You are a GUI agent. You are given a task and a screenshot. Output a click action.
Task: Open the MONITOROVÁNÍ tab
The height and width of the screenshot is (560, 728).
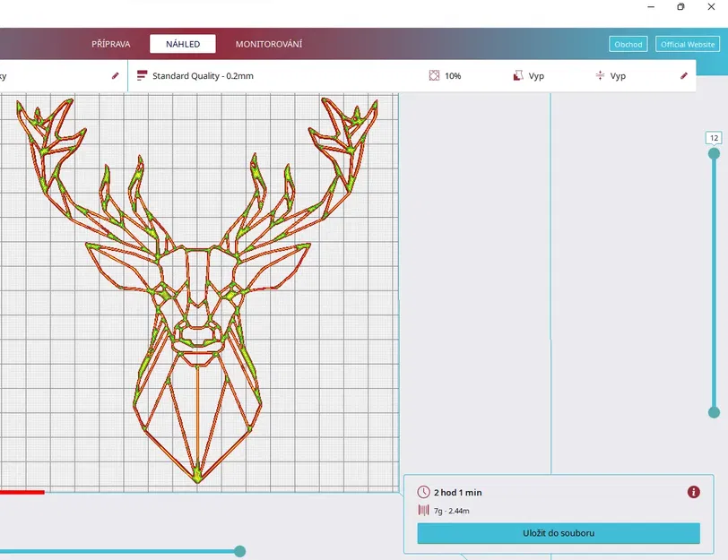point(268,44)
